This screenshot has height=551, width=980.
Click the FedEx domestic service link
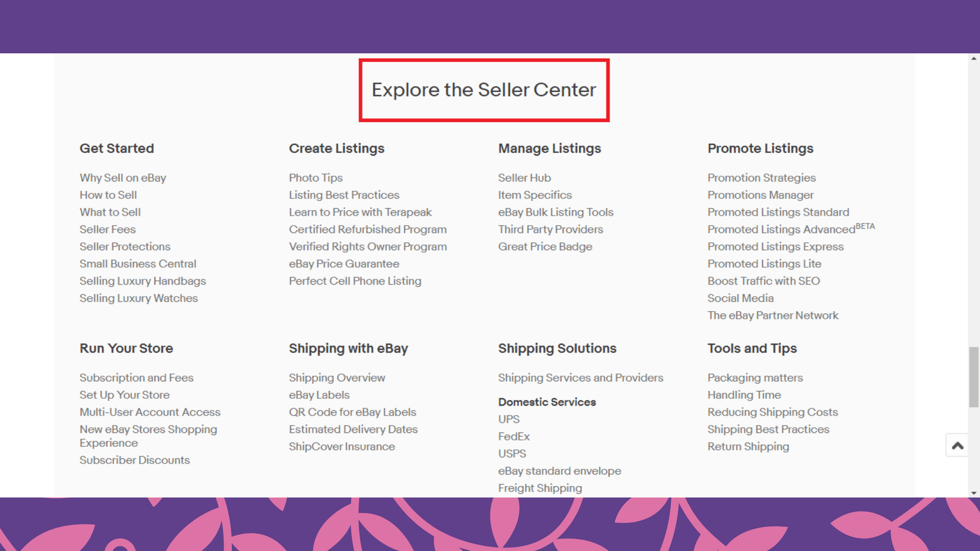point(514,436)
